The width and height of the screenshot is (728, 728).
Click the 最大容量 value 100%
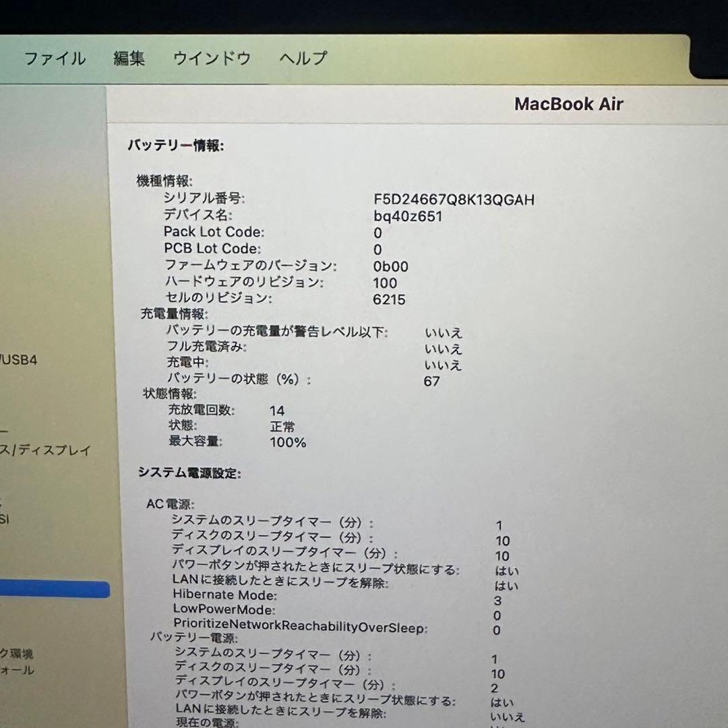coord(289,442)
